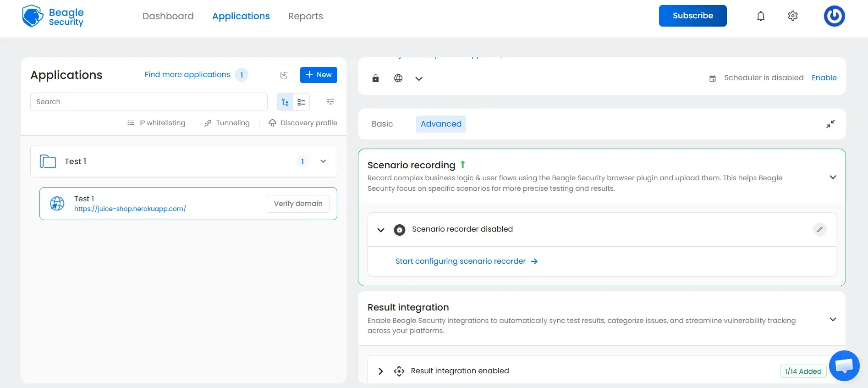This screenshot has width=868, height=388.
Task: Collapse the settings panel with arrows icon
Action: coord(830,124)
